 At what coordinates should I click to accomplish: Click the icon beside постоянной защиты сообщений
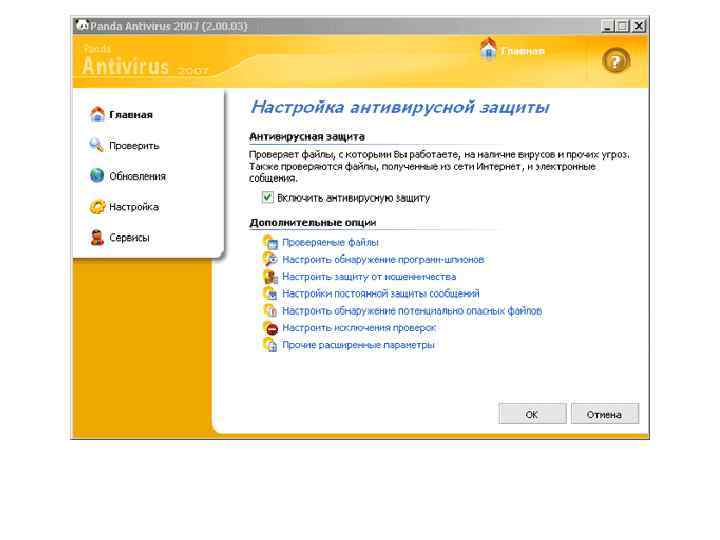pos(270,293)
